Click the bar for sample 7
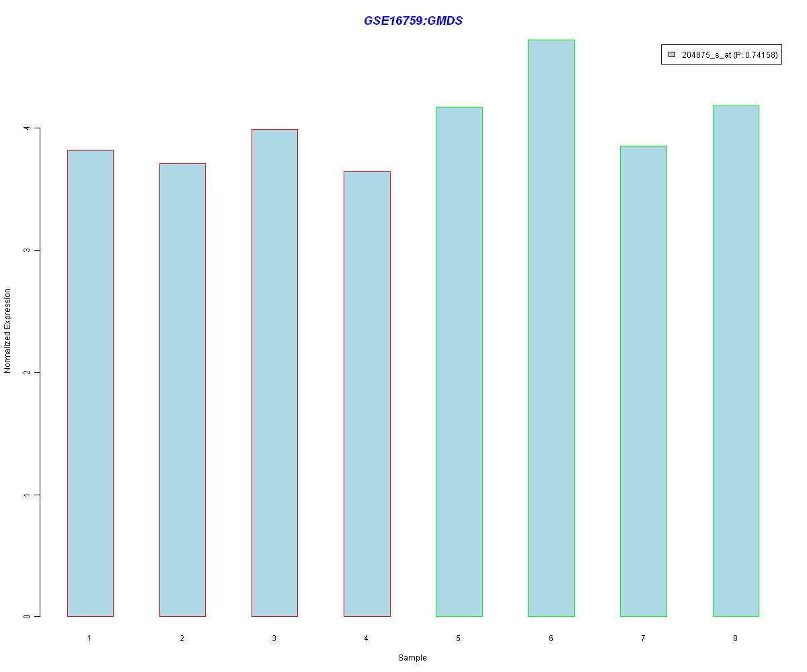The width and height of the screenshot is (807, 672). tap(644, 381)
